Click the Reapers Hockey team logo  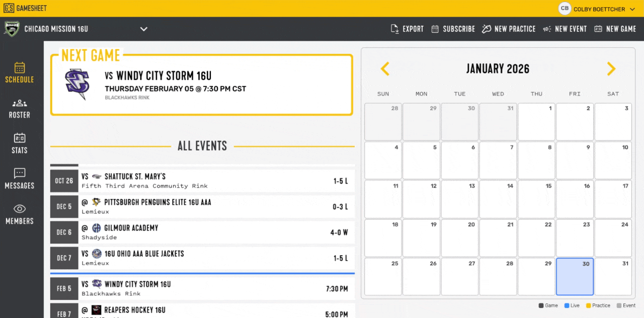pyautogui.click(x=97, y=310)
